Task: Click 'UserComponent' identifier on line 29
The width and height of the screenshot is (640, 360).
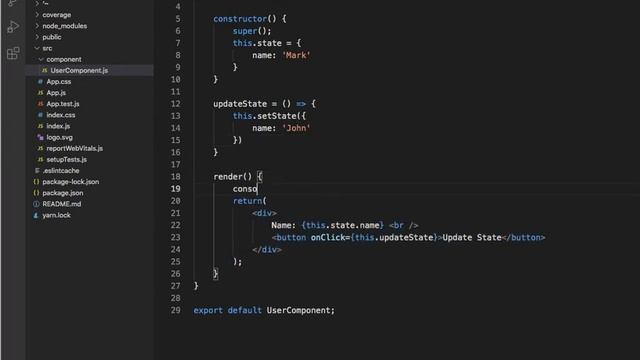Action: point(299,310)
